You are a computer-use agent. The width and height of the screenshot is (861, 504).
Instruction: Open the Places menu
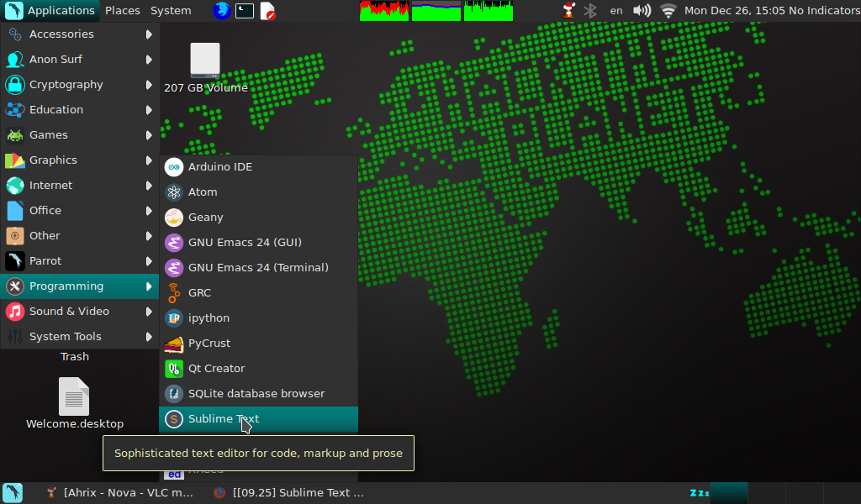coord(123,10)
